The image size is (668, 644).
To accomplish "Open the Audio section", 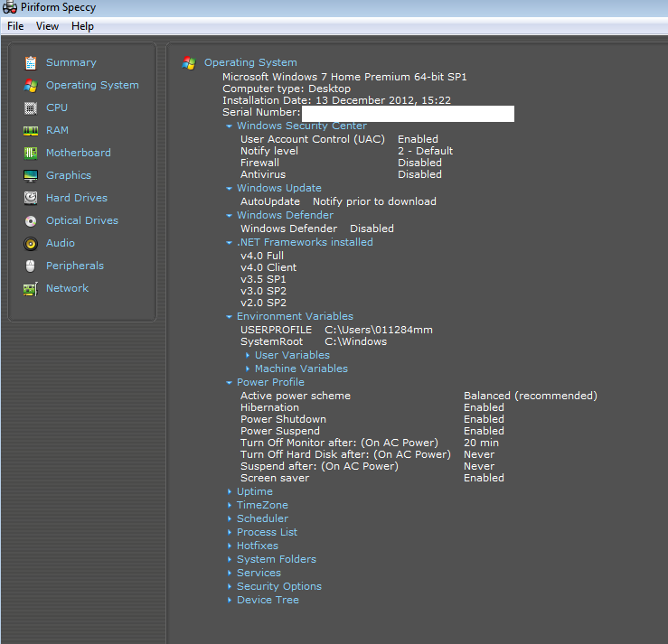I will pyautogui.click(x=60, y=243).
